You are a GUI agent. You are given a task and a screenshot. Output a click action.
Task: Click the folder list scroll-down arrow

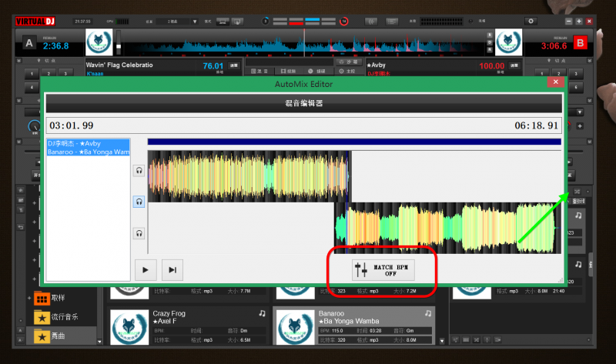99,342
